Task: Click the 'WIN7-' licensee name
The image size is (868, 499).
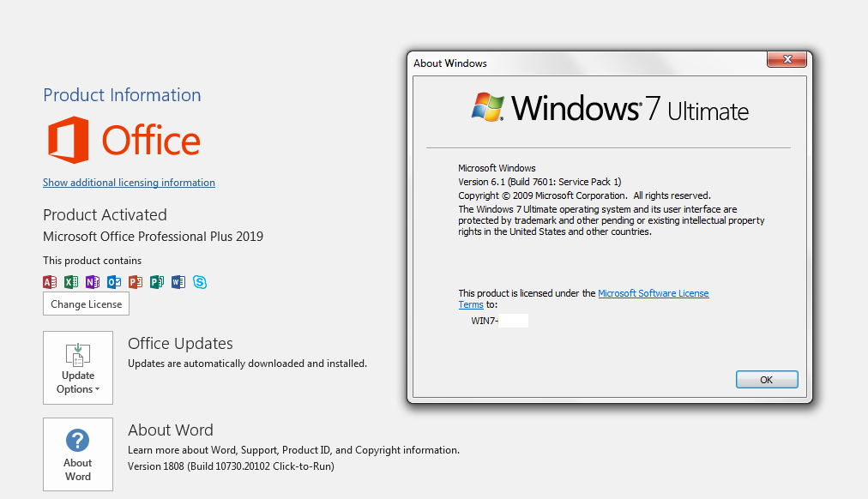Action: point(485,321)
